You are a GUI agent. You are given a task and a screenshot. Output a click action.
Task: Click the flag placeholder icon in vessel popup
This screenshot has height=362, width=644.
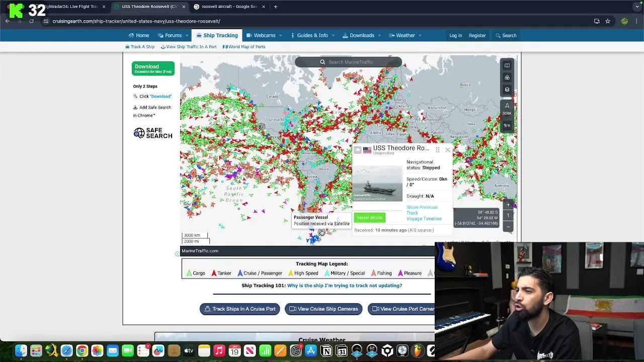(358, 150)
